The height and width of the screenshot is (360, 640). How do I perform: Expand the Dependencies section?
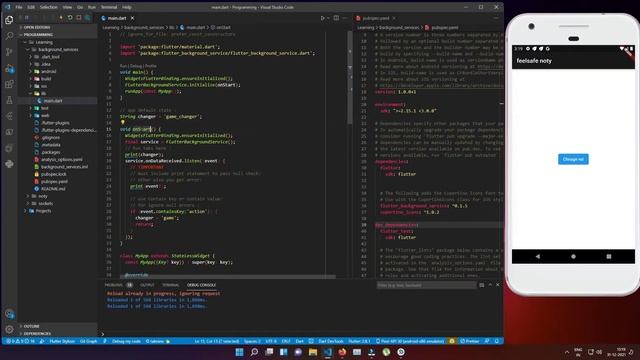pos(58,333)
